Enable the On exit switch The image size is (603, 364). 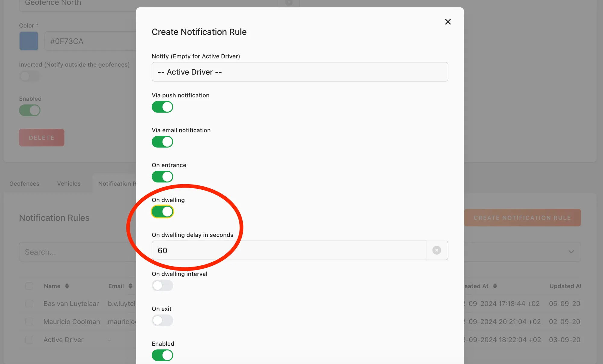coord(162,320)
